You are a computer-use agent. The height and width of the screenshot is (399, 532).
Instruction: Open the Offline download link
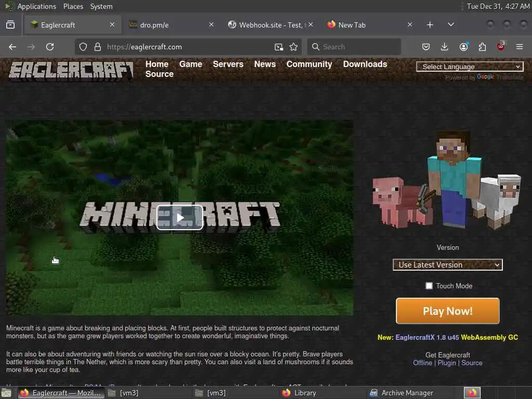422,363
